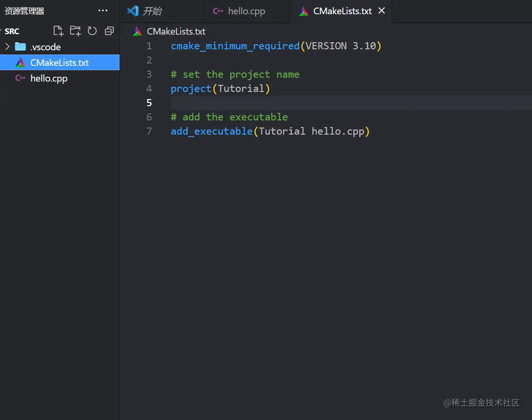This screenshot has width=532, height=420.
Task: Click the '# set the project name' comment
Action: pos(235,74)
